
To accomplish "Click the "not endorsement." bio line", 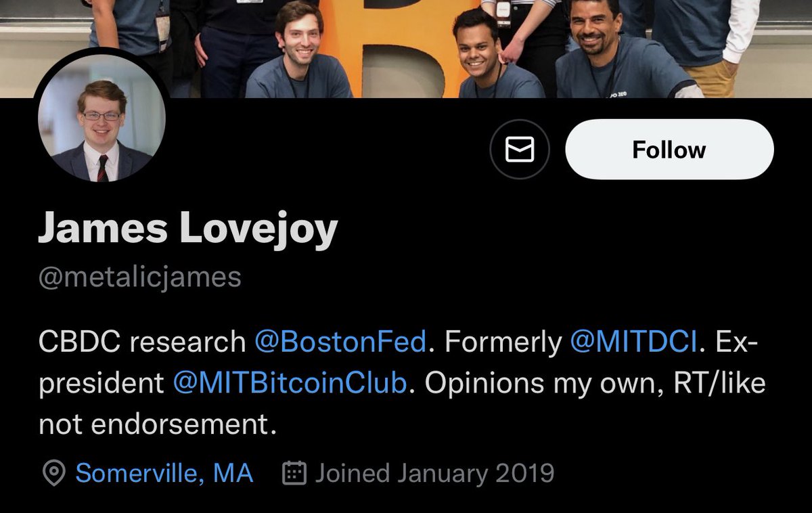I will pyautogui.click(x=158, y=424).
